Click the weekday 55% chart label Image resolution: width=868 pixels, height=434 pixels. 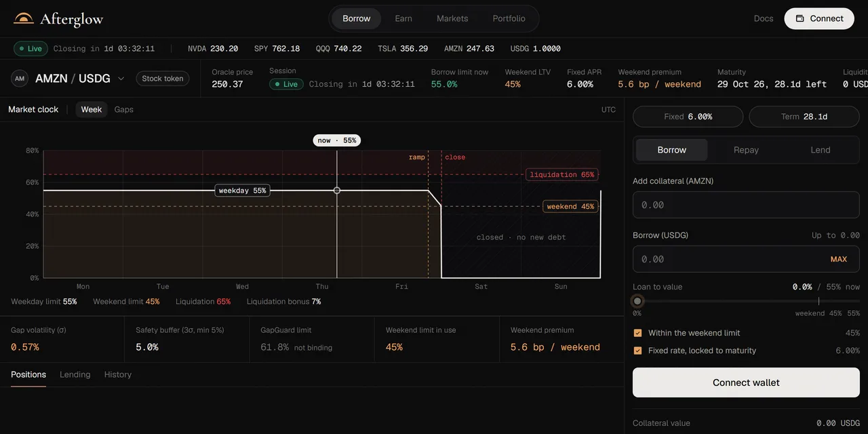tap(242, 191)
